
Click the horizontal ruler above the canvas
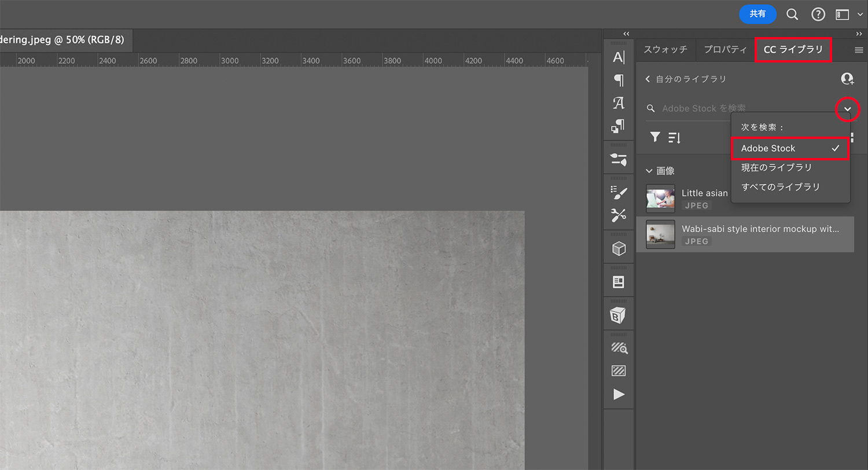(294, 60)
